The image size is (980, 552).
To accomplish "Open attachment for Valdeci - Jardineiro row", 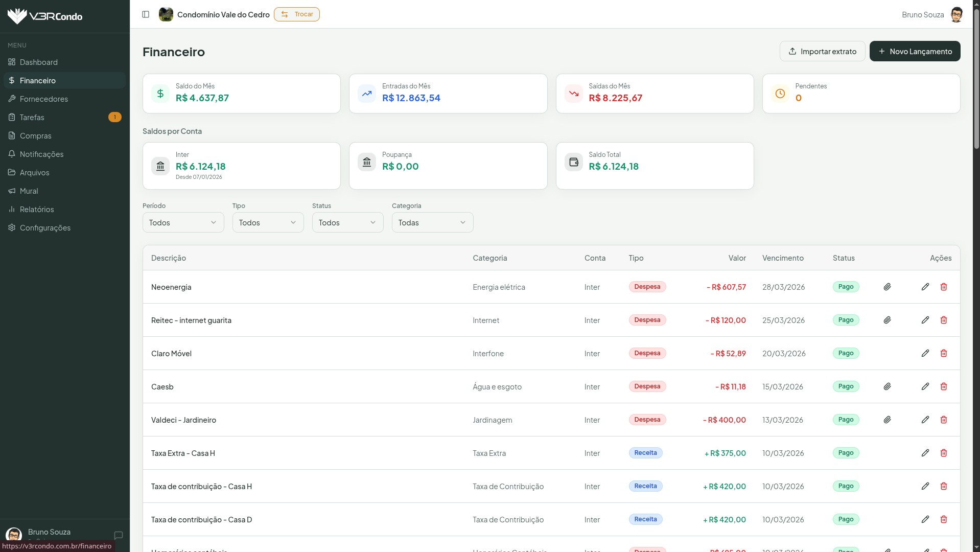I will coord(887,420).
